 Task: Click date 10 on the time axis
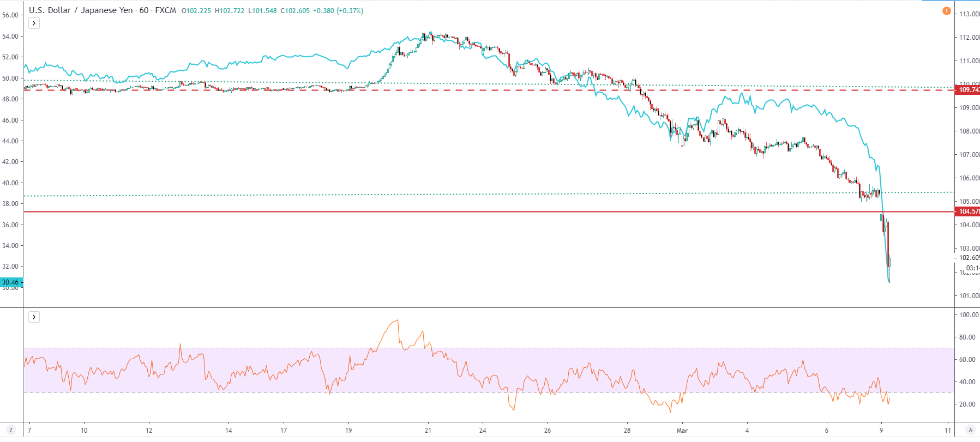(x=84, y=431)
